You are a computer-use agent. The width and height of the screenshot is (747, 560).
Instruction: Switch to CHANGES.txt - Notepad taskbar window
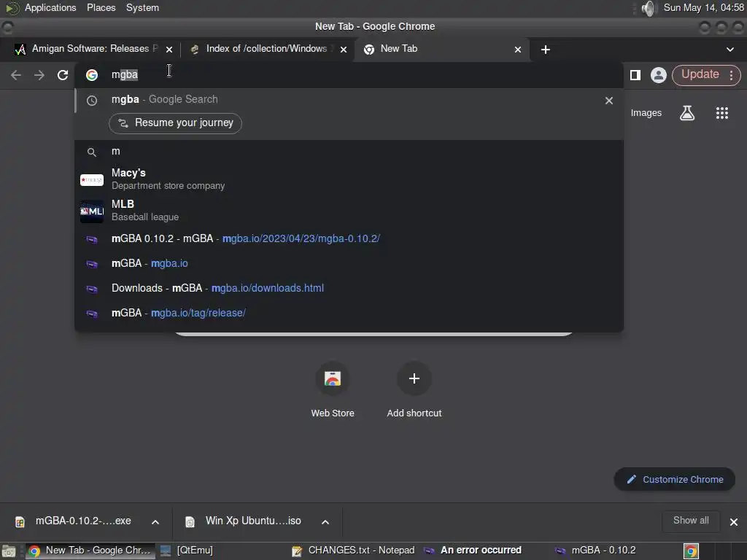(354, 551)
